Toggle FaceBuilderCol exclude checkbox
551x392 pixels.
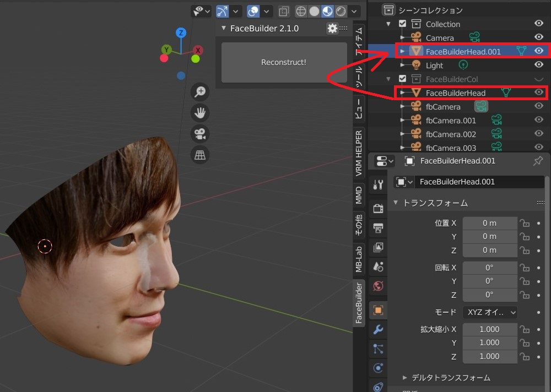coord(402,79)
